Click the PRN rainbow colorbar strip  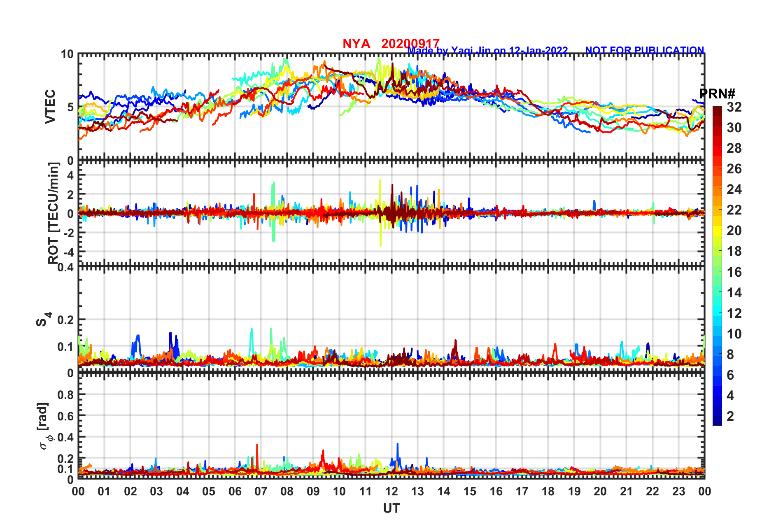coord(717,266)
